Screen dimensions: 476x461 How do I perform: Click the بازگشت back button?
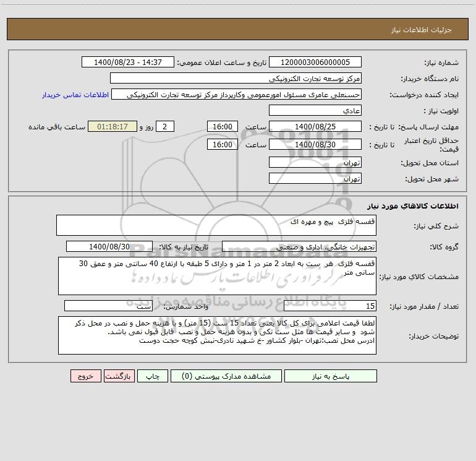pyautogui.click(x=119, y=376)
